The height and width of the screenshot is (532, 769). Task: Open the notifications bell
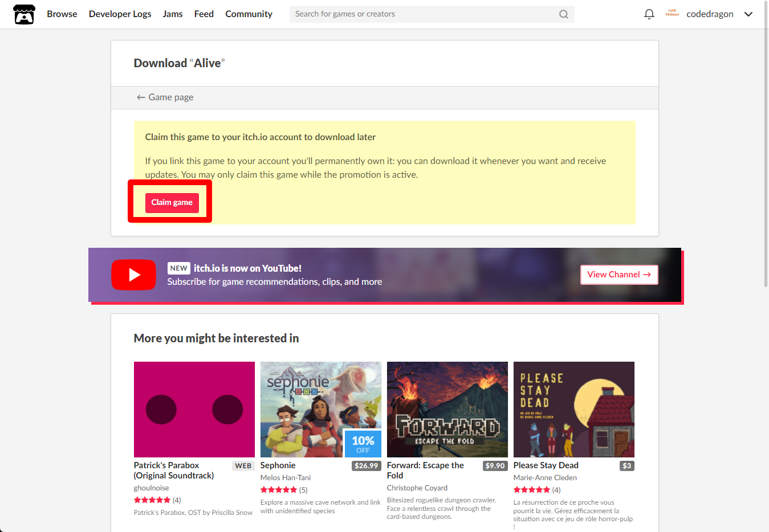point(649,14)
